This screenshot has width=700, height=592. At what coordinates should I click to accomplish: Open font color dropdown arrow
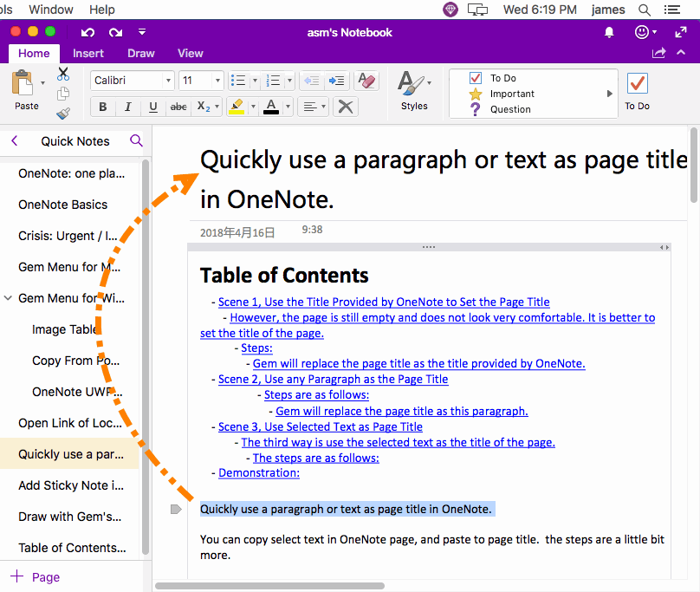(288, 107)
